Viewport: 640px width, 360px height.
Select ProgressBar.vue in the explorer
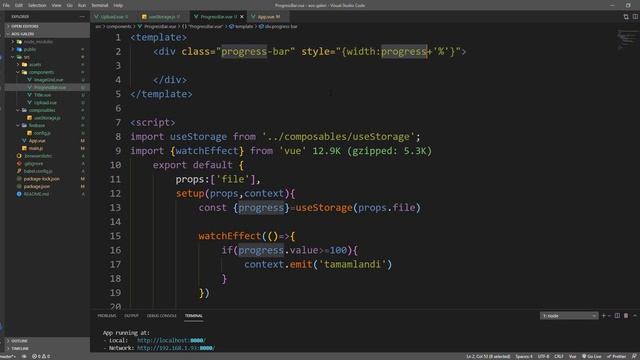50,87
